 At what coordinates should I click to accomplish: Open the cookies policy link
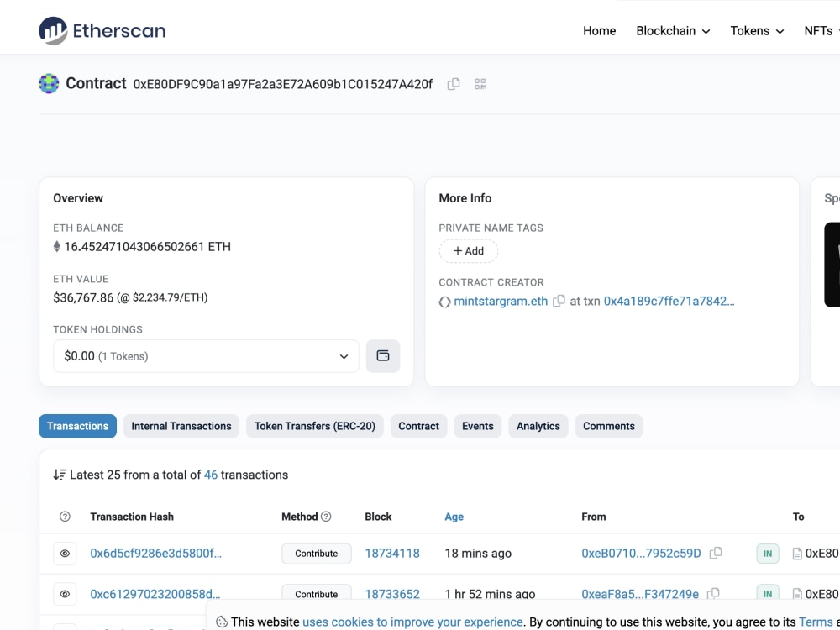[x=412, y=622]
